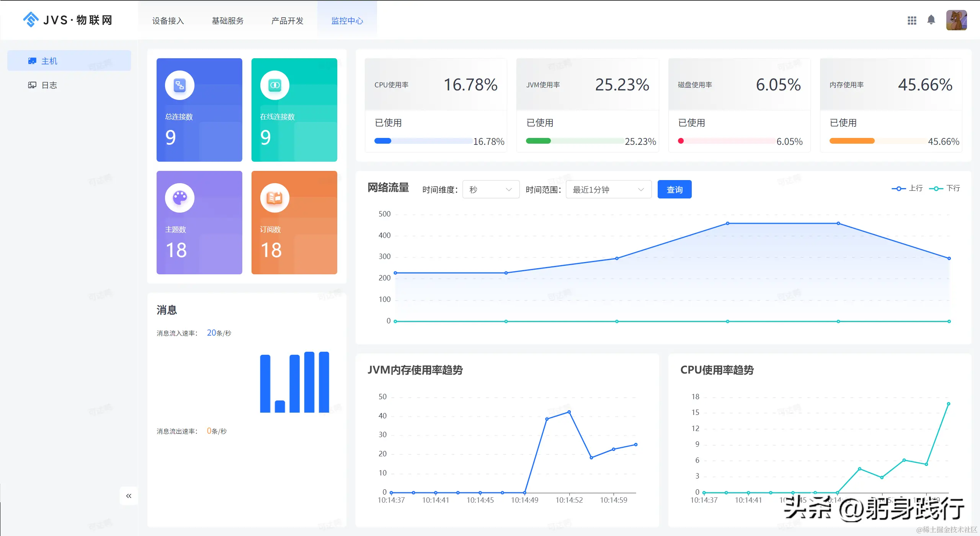The height and width of the screenshot is (536, 980).
Task: Click the 日志 sidebar icon
Action: (x=32, y=85)
